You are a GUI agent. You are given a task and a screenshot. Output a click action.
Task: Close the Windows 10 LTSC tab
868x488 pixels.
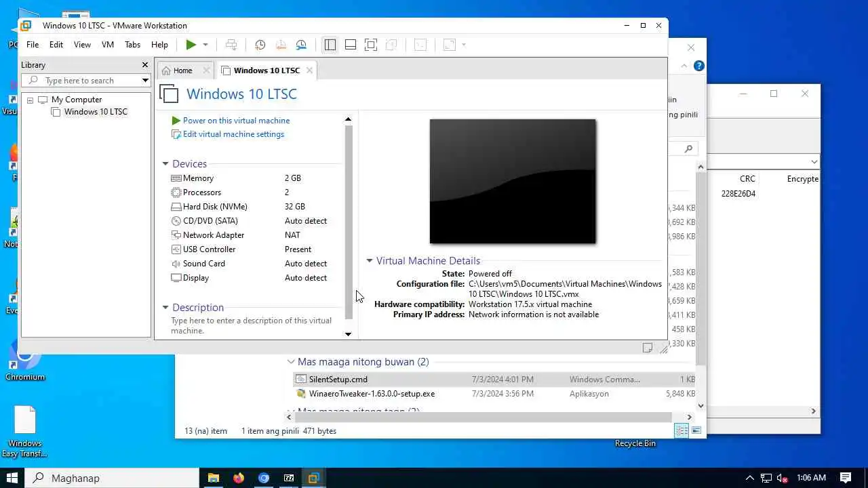coord(309,70)
